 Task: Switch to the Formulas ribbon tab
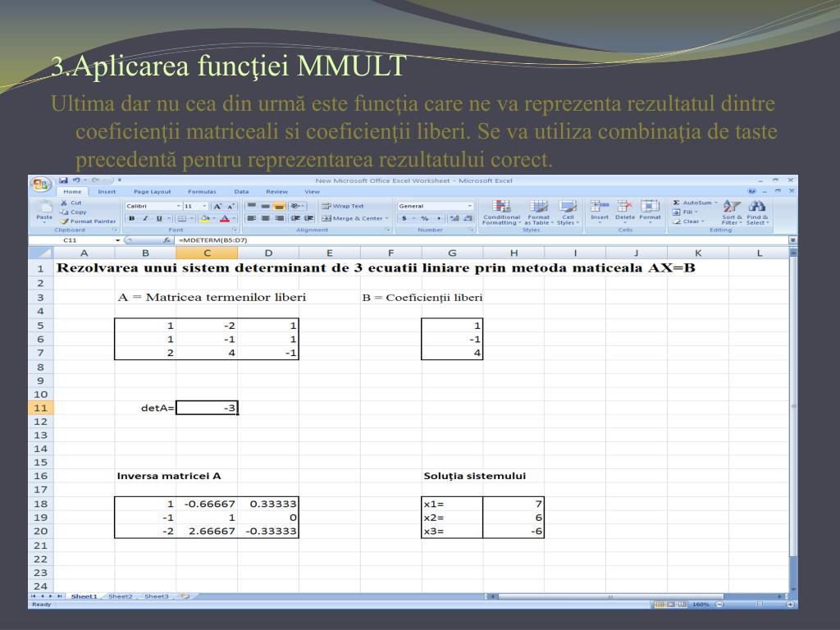pyautogui.click(x=202, y=192)
